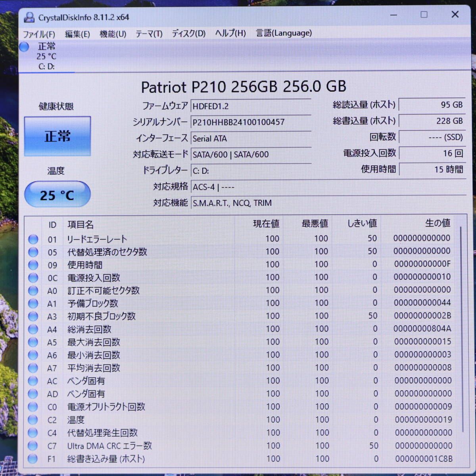Click the 回転数 value ---- (SSD)
This screenshot has width=476, height=476.
[x=432, y=137]
